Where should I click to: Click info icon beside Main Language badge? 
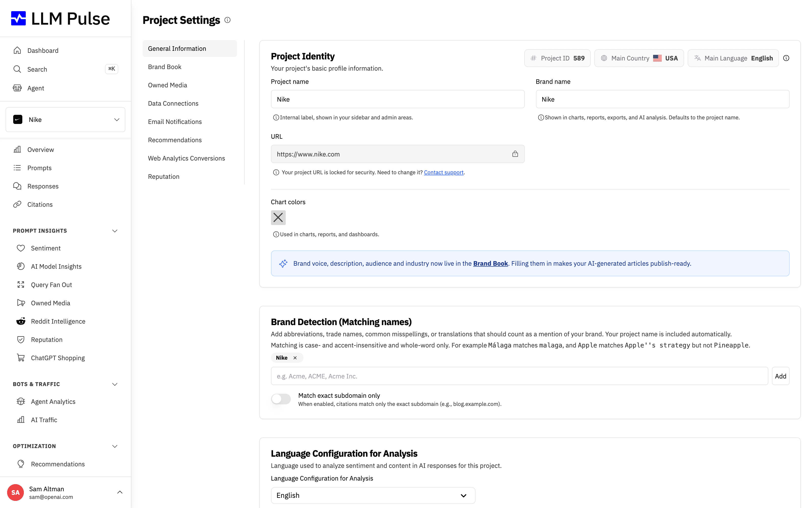coord(786,58)
